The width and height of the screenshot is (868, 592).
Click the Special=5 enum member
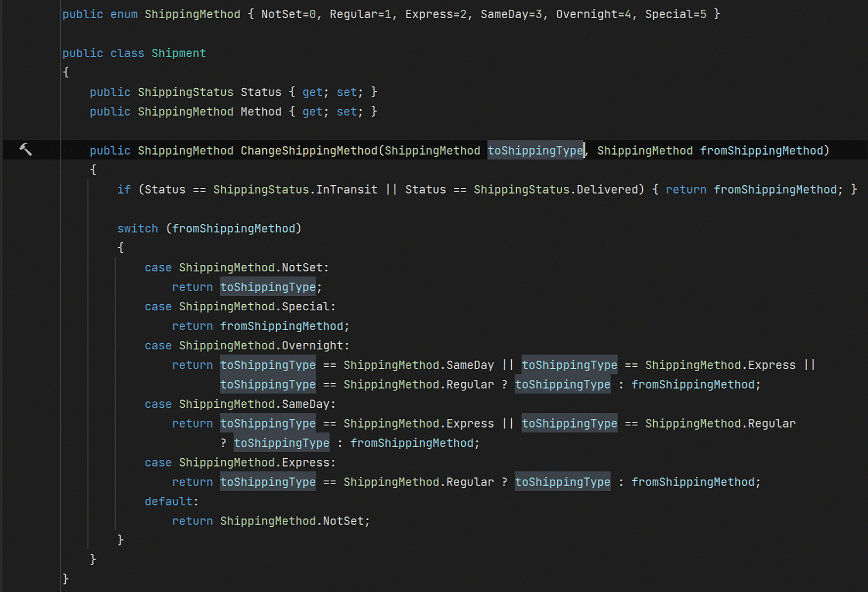[676, 14]
